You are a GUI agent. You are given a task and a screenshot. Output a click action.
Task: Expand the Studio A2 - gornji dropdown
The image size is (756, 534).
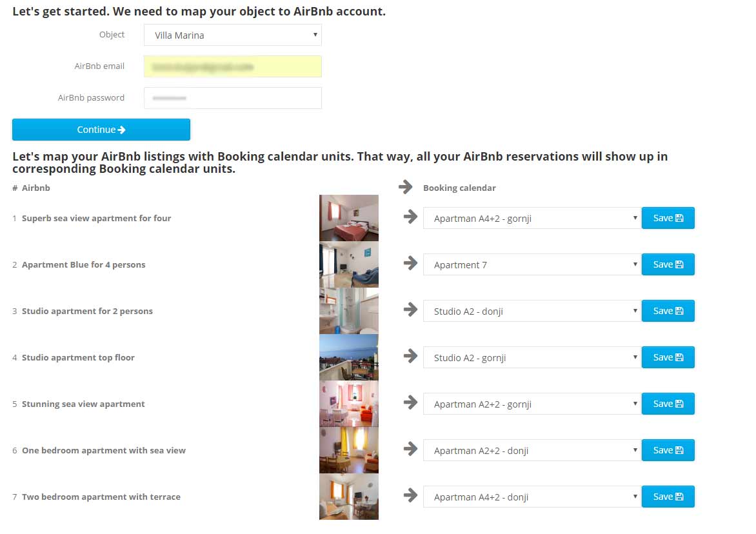click(532, 357)
